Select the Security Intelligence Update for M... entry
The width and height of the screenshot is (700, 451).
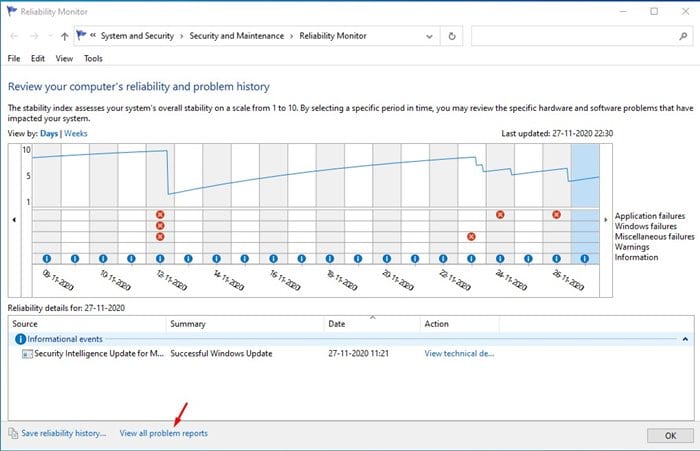click(x=99, y=354)
